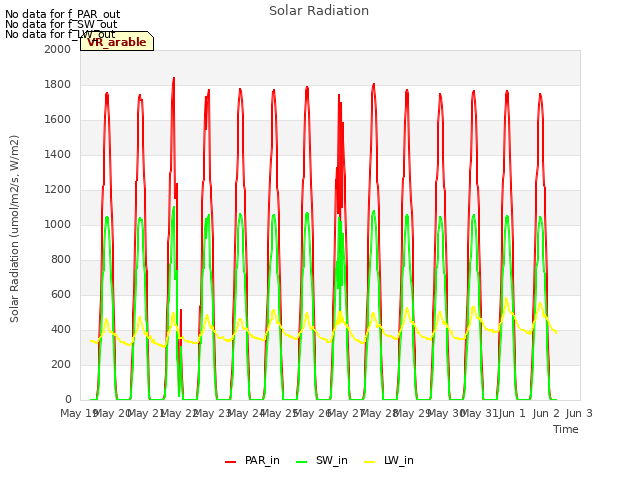Click the May 19 x-axis date label
640x480 pixels.
pos(79,413)
